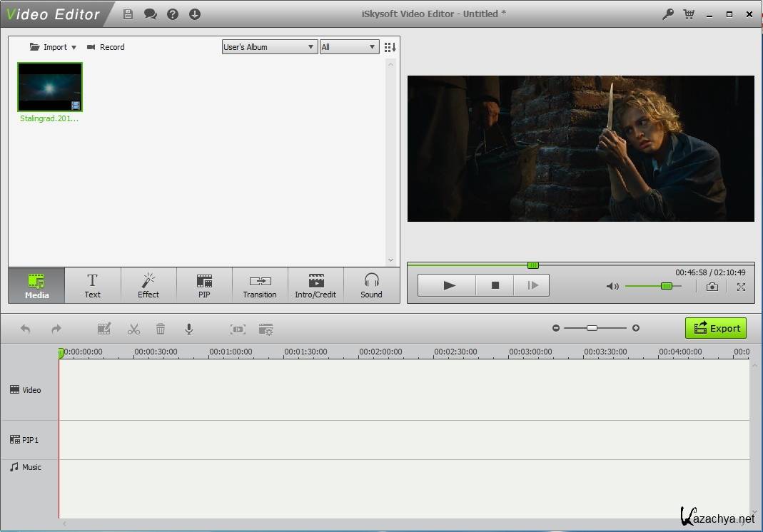Click the microphone voiceover record icon

189,329
